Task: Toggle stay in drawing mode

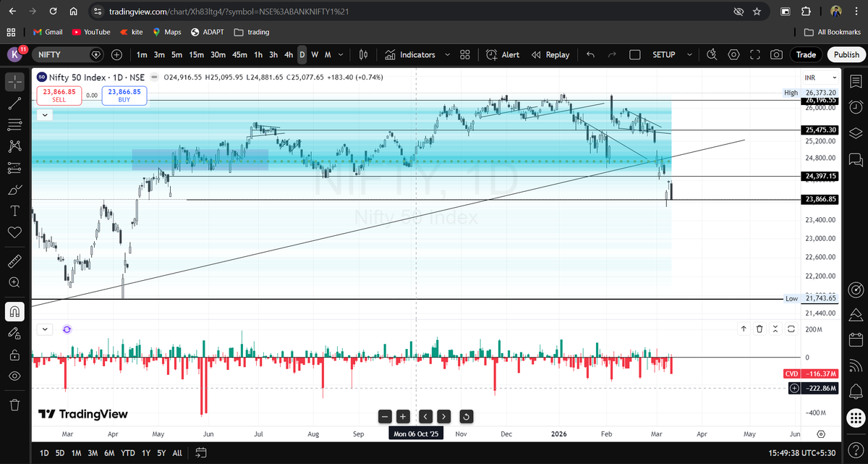Action: click(14, 334)
